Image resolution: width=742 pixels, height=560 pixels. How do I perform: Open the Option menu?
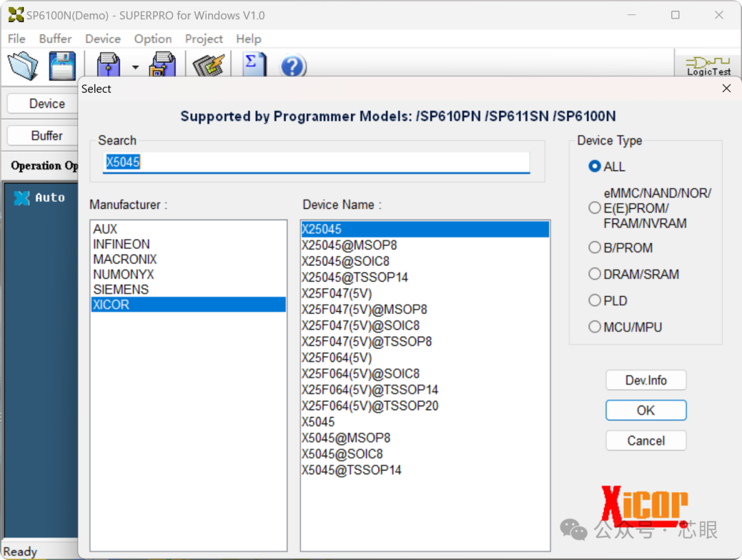click(x=153, y=38)
